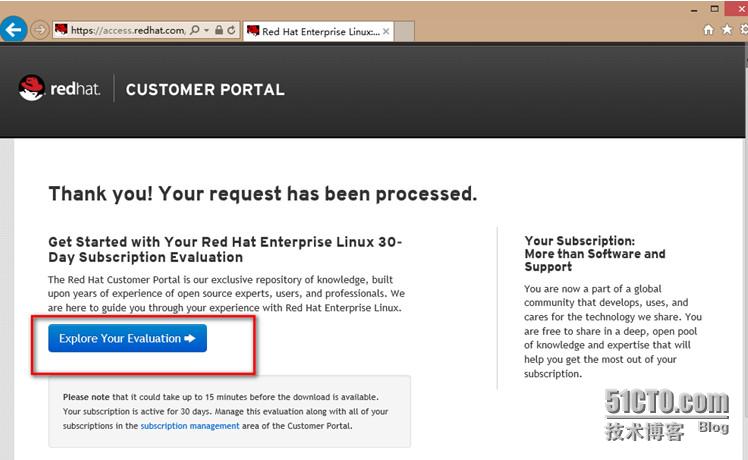The height and width of the screenshot is (460, 748).
Task: Click the Red Hat favicon in the address bar
Action: coord(61,30)
